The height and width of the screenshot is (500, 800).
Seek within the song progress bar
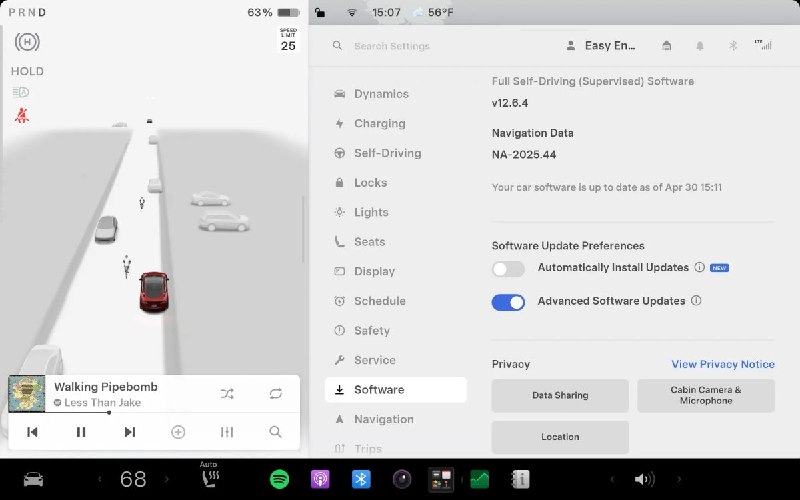tap(154, 413)
